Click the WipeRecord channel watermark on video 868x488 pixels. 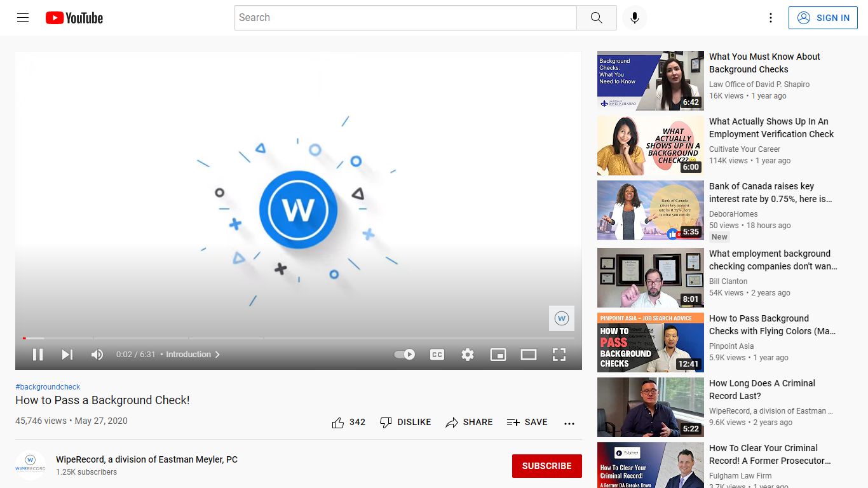point(562,318)
